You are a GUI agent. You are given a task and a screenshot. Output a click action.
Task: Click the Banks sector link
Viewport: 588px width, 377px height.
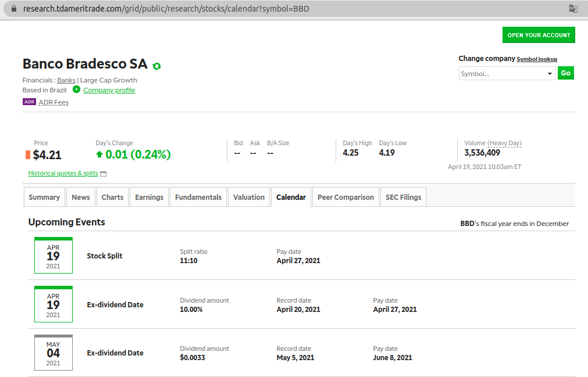tap(66, 80)
